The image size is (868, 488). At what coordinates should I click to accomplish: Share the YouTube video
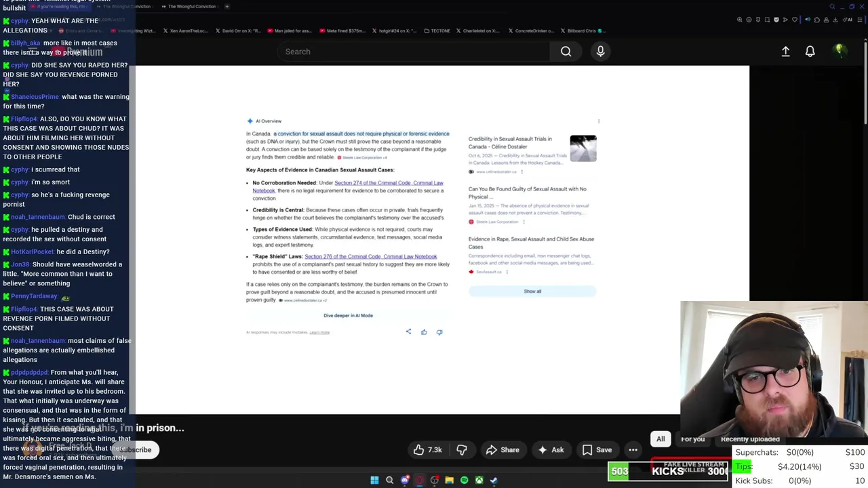tap(502, 449)
